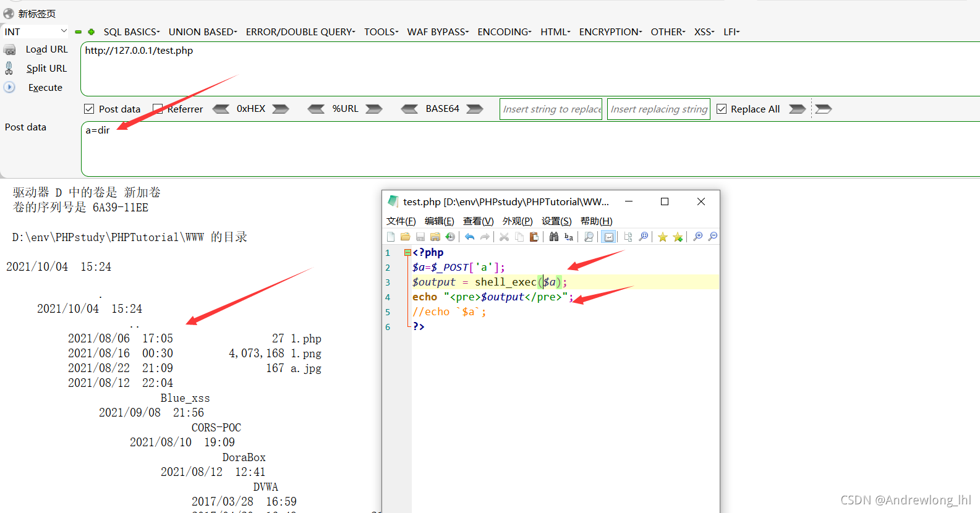Click the reload/history clock icon in editor toolbar

(x=450, y=237)
